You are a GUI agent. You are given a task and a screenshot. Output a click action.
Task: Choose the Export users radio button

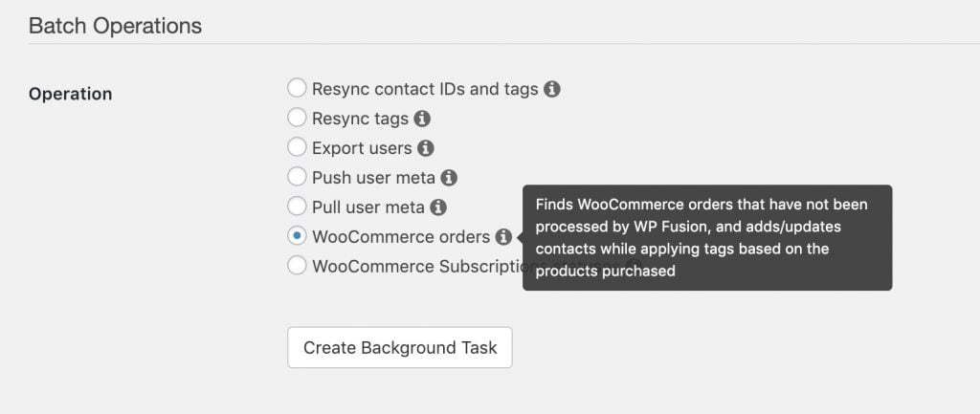[297, 147]
